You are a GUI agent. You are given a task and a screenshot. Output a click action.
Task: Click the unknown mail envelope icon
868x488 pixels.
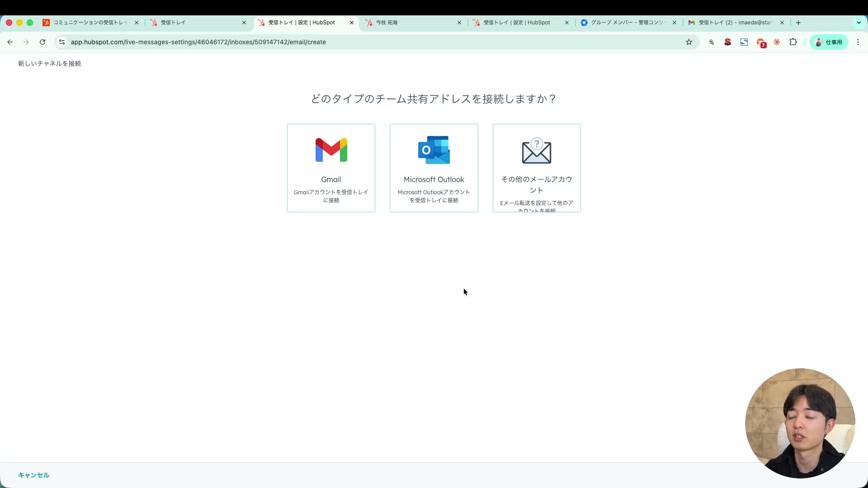(537, 152)
